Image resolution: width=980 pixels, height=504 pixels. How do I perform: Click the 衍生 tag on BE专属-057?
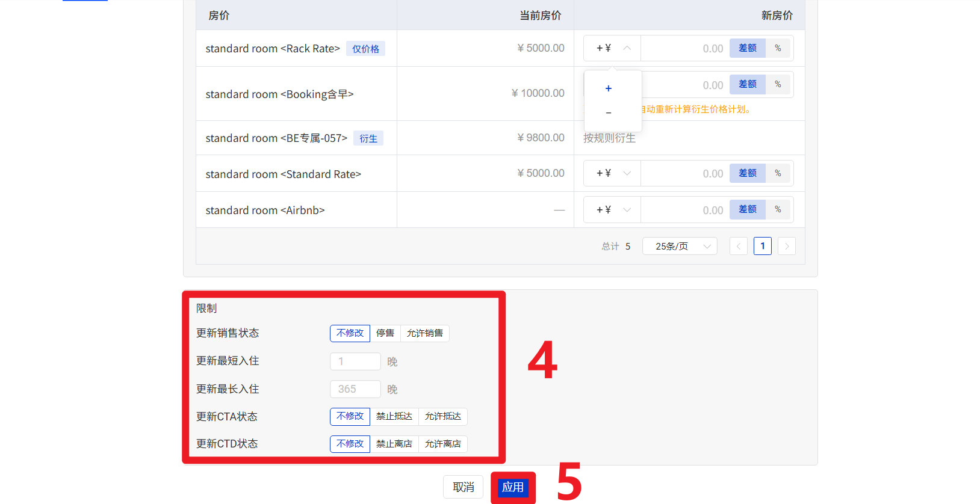(x=368, y=138)
